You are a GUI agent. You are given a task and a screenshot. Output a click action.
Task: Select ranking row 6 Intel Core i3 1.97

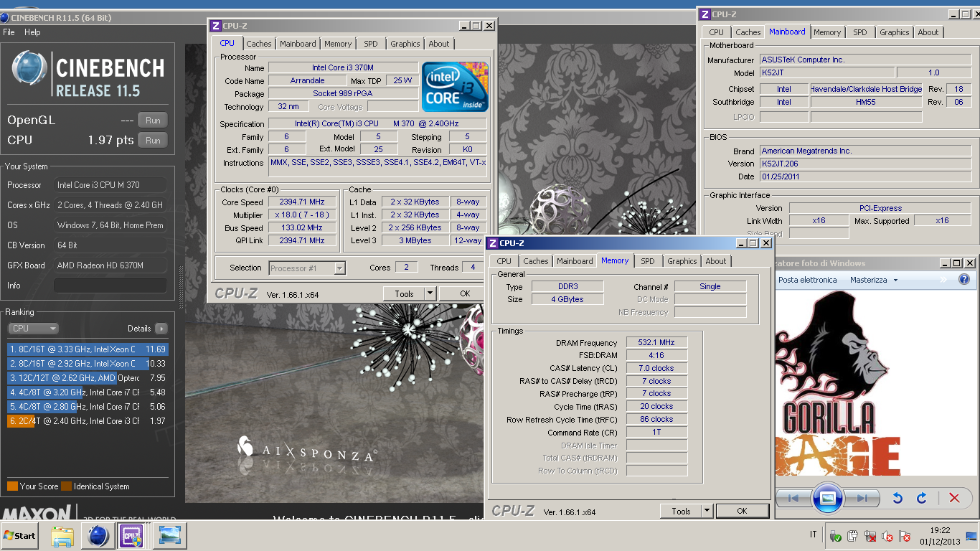coord(88,421)
